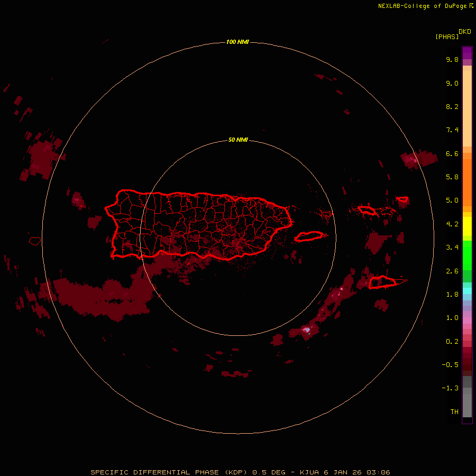Click the product title text at bottom

[x=240, y=472]
